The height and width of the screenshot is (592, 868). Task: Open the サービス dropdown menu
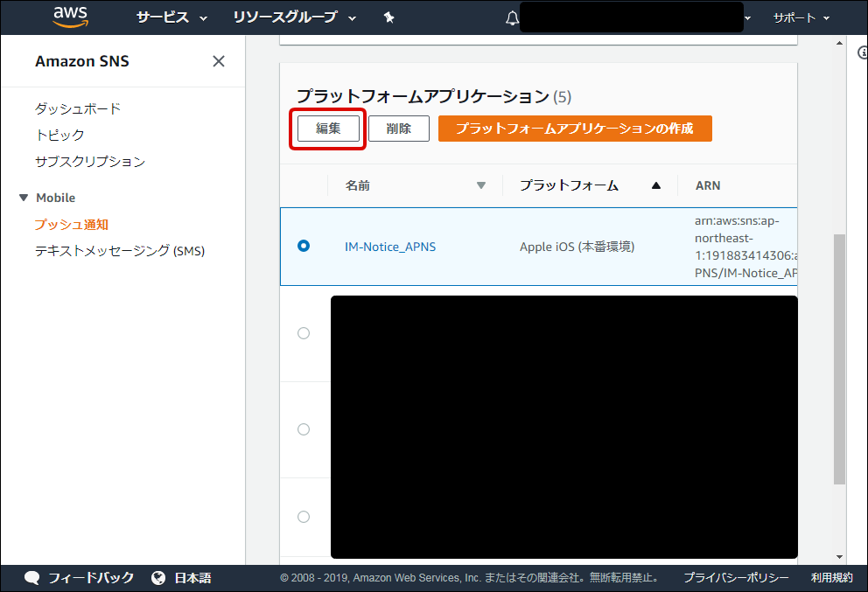(x=171, y=17)
